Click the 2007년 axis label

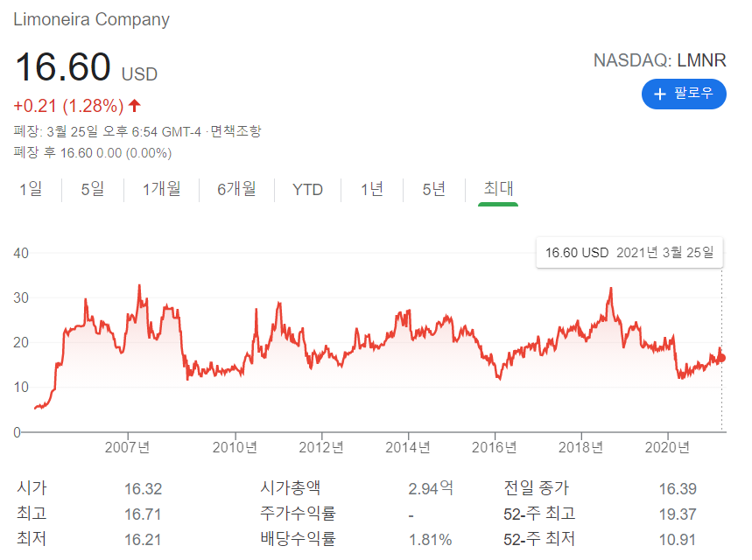point(128,447)
